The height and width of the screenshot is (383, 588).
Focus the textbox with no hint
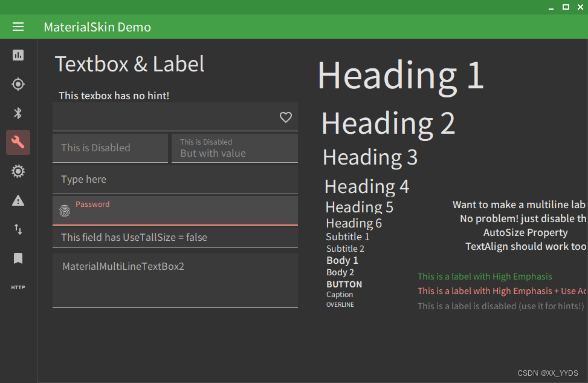click(x=175, y=117)
